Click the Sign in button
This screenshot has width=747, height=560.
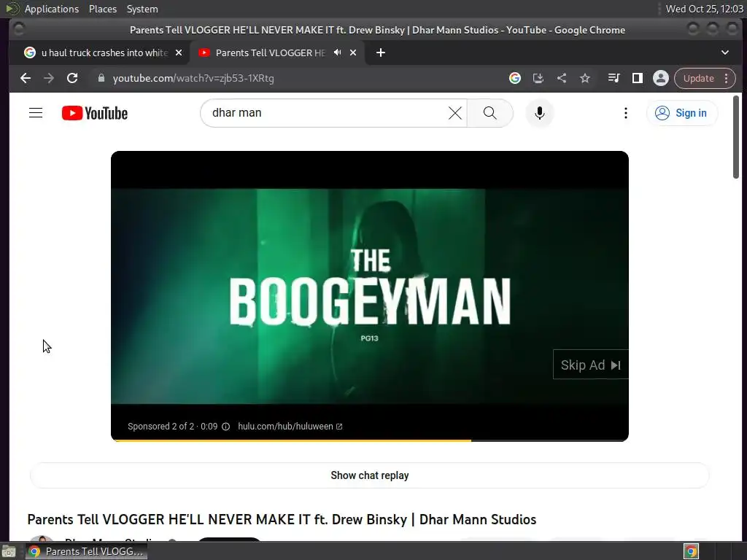[681, 113]
